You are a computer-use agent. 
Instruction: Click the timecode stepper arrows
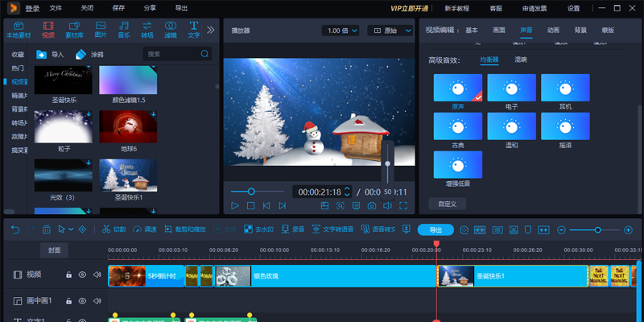click(347, 192)
